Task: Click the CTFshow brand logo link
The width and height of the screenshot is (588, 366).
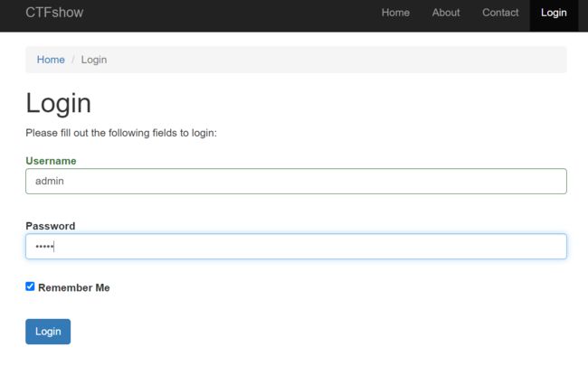Action: tap(54, 13)
